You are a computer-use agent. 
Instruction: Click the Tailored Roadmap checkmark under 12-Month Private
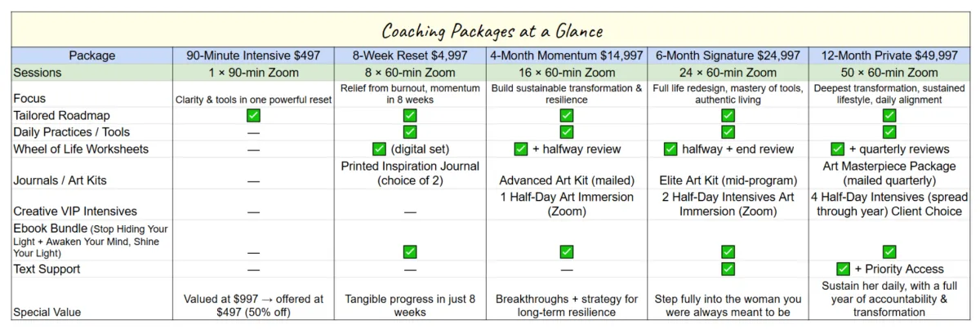click(889, 115)
